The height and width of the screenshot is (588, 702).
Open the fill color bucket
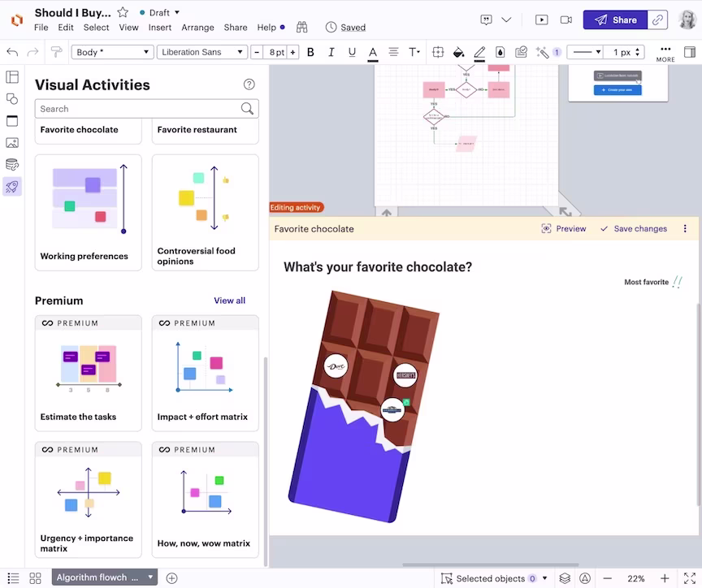[x=458, y=53]
